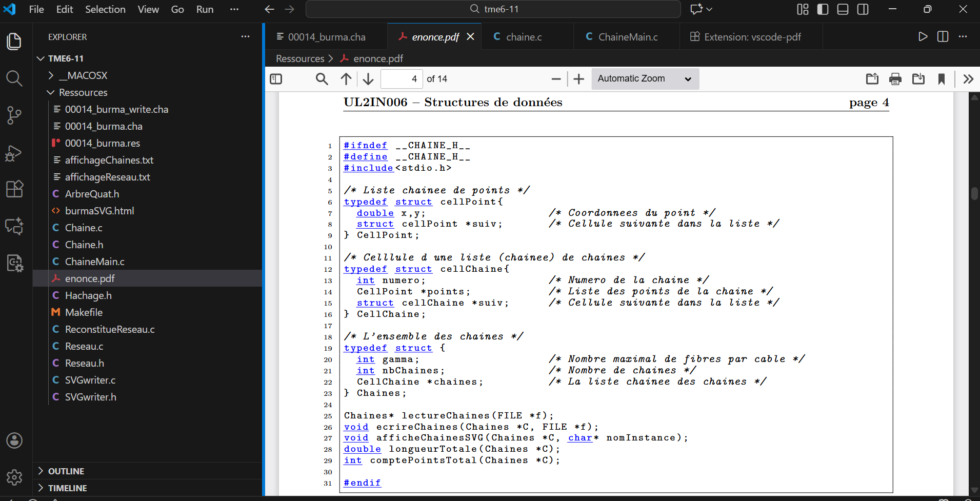Open Reseau.h in the explorer

[85, 363]
